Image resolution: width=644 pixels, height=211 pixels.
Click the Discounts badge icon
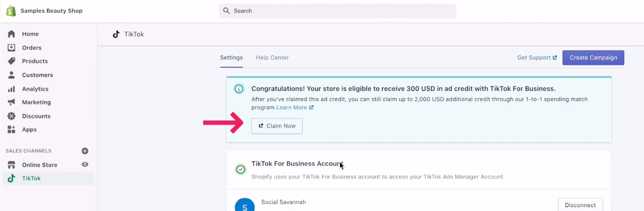11,116
